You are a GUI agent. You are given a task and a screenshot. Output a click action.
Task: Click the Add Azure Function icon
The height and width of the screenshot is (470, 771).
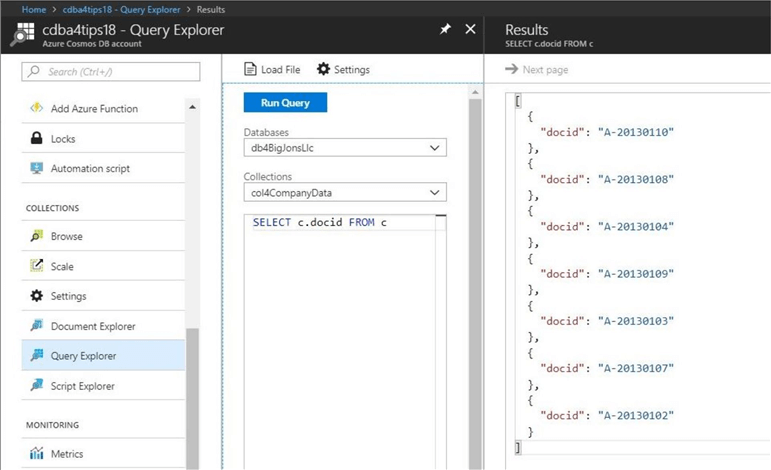[37, 108]
